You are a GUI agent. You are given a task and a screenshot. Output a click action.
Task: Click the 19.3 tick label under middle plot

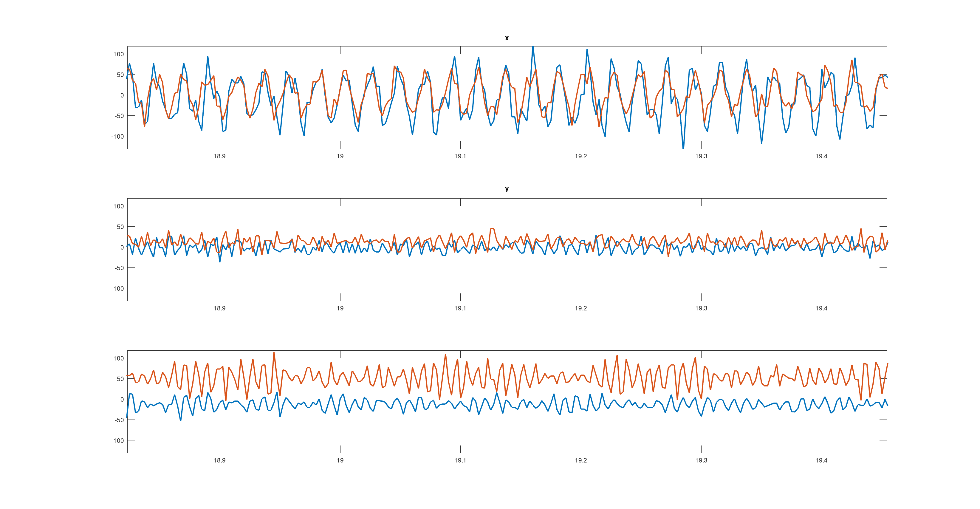tap(701, 308)
